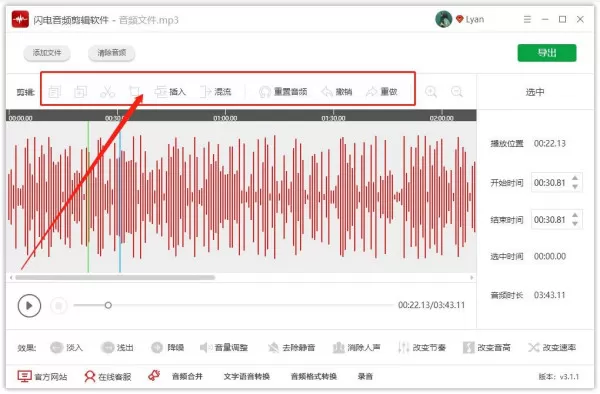Apply the 淡出 fade-out effect
This screenshot has height=394, width=600.
pos(117,347)
